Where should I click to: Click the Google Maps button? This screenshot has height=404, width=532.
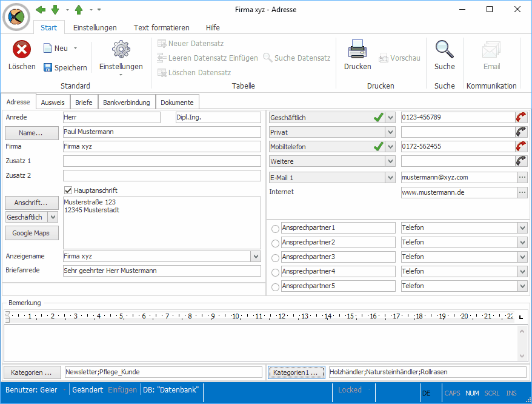click(x=32, y=233)
